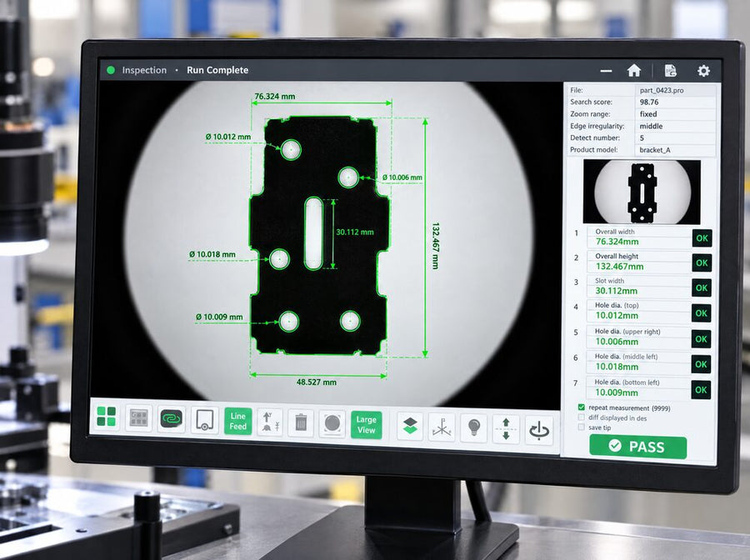The width and height of the screenshot is (750, 560).
Task: Click the 132.467 mm height dimension label
Action: pyautogui.click(x=435, y=246)
